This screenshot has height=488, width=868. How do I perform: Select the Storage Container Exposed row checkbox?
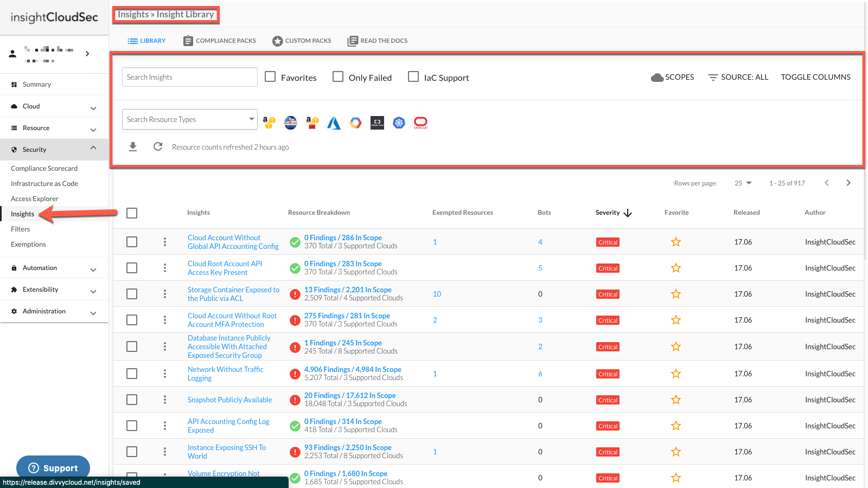tap(132, 294)
